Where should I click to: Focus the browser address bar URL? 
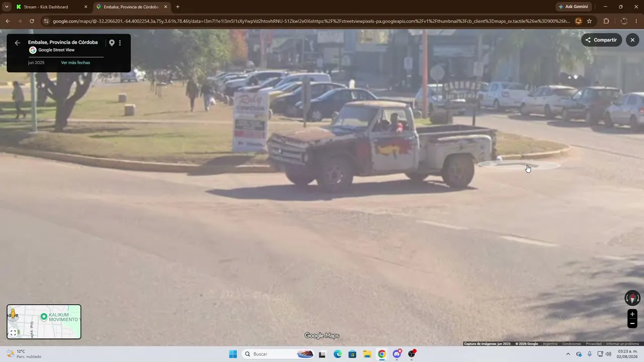(x=311, y=21)
